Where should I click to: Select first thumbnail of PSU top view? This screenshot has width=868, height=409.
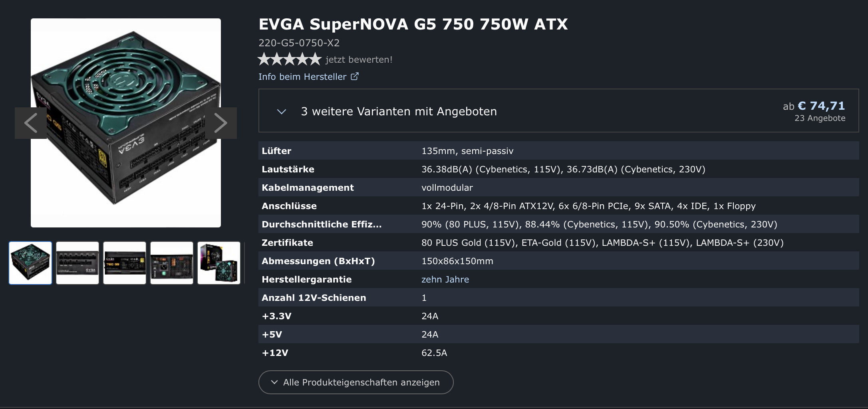(x=30, y=263)
